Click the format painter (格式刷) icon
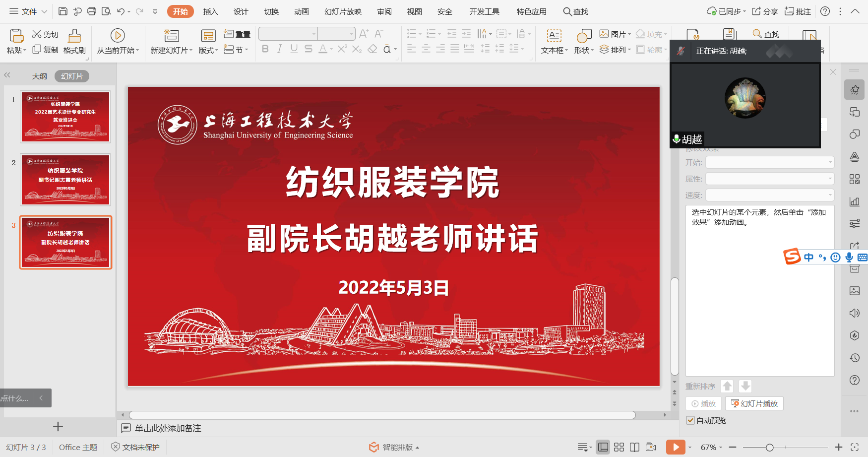Image resolution: width=868 pixels, height=457 pixels. point(74,36)
